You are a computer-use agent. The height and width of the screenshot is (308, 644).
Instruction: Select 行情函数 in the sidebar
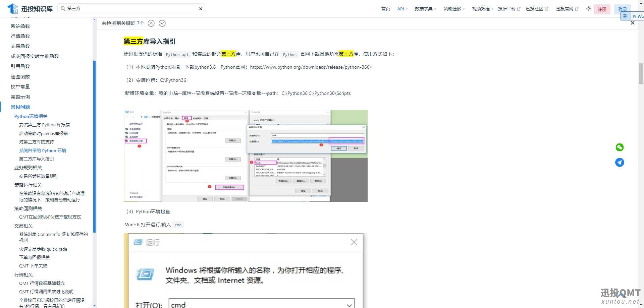[20, 36]
